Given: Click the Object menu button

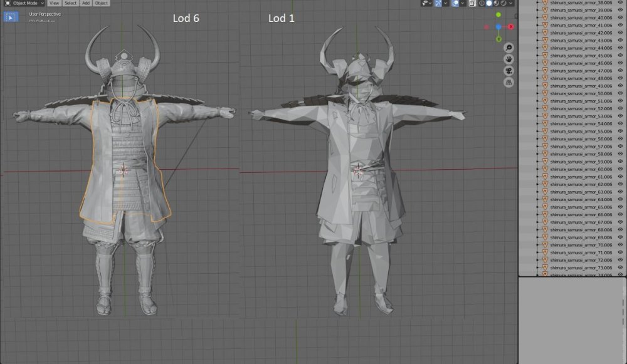Looking at the screenshot, I should pos(102,3).
